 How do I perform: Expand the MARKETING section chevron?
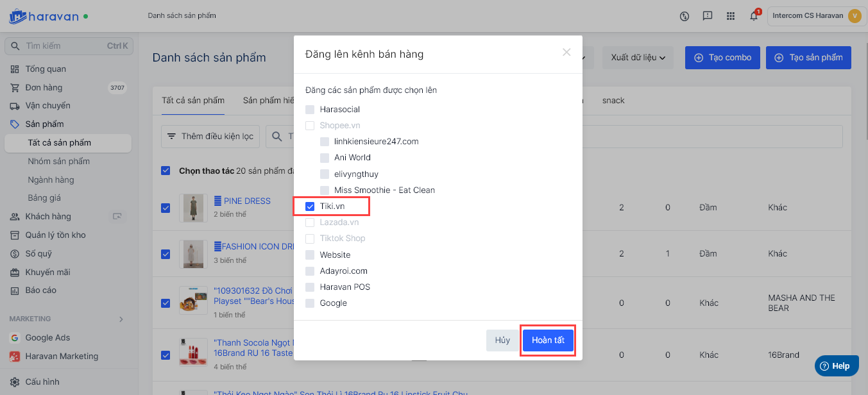pyautogui.click(x=121, y=319)
